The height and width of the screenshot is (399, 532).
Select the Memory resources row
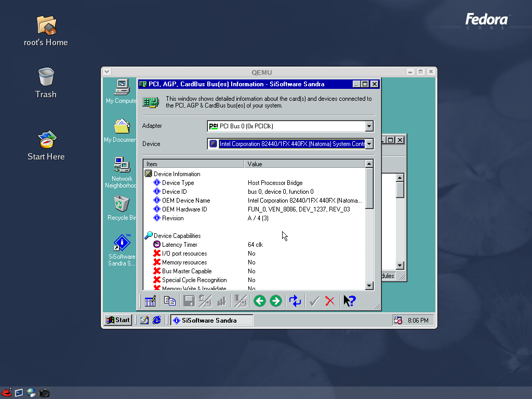click(x=255, y=262)
